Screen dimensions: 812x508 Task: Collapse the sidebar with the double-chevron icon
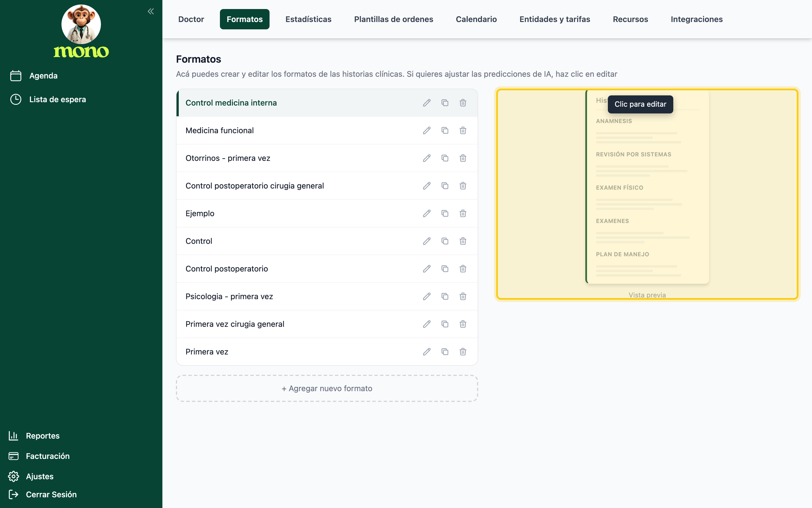pyautogui.click(x=151, y=11)
